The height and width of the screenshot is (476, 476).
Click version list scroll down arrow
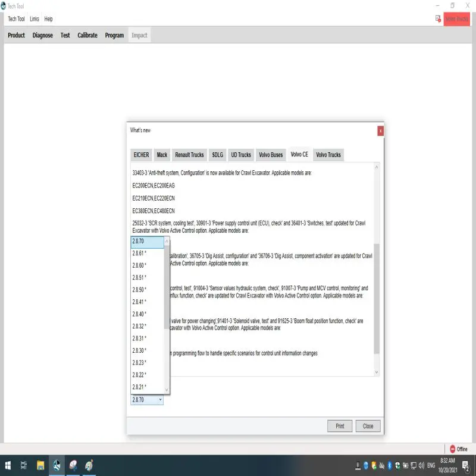pyautogui.click(x=167, y=390)
